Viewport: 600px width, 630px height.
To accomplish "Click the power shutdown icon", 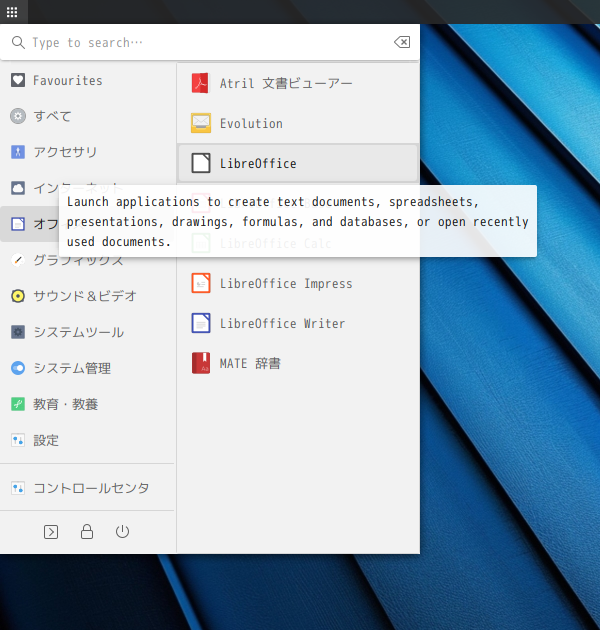I will click(123, 532).
